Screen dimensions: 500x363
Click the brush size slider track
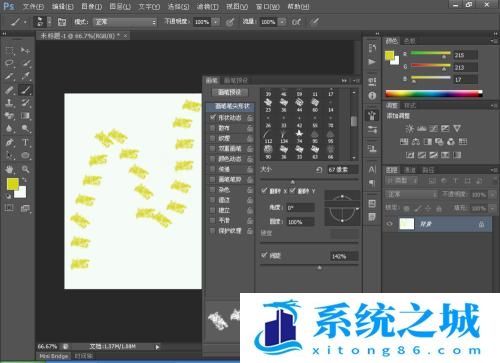point(309,180)
